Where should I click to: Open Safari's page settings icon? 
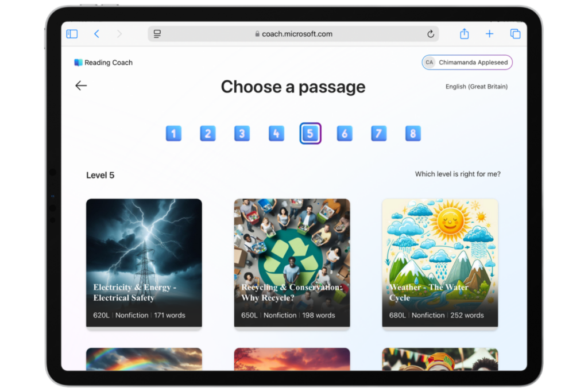(x=156, y=33)
